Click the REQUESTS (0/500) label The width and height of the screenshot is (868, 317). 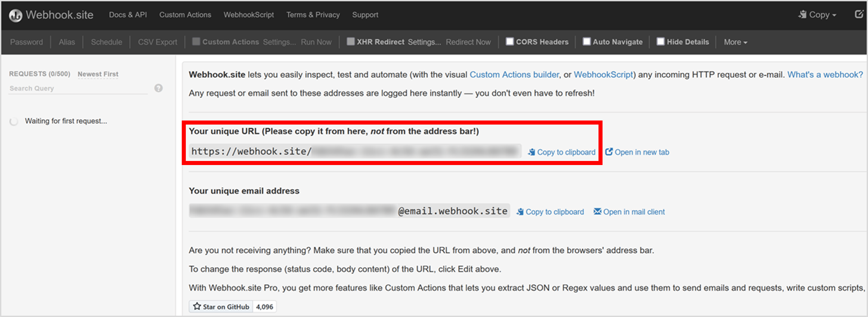[x=40, y=74]
